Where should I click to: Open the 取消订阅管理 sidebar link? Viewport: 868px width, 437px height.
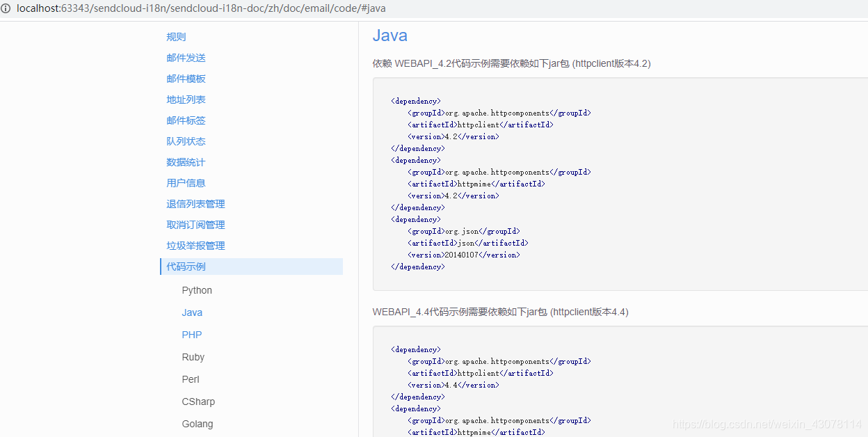pos(195,225)
